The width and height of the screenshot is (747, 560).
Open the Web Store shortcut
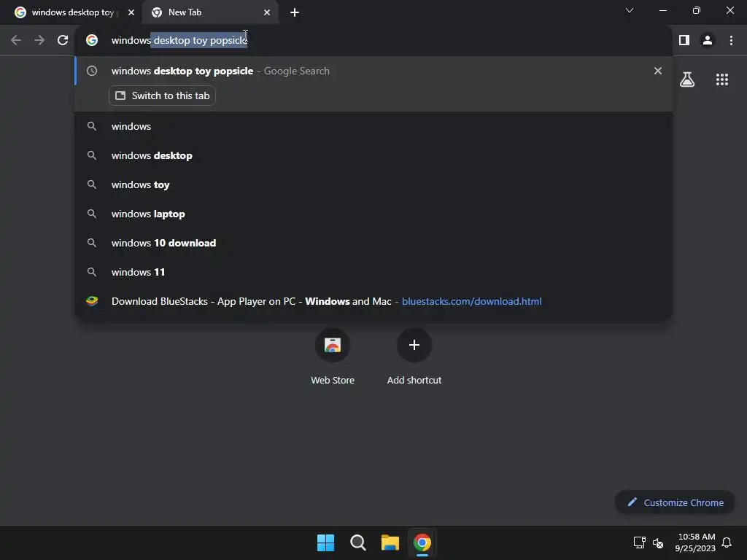(333, 356)
